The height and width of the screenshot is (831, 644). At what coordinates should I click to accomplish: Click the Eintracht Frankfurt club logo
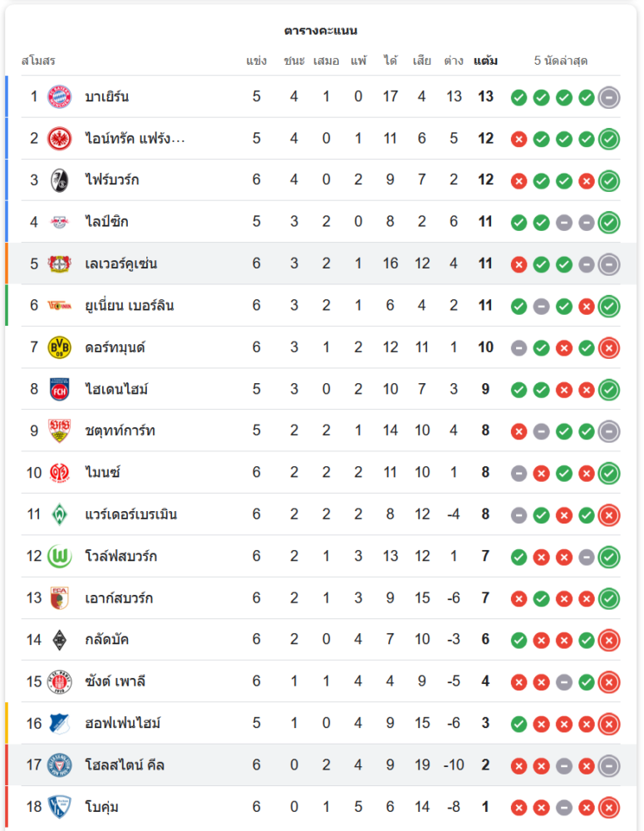pos(60,138)
